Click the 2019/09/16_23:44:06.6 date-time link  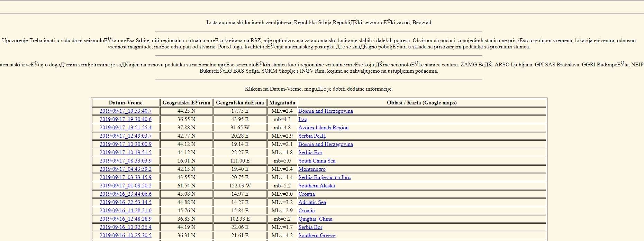pyautogui.click(x=125, y=194)
